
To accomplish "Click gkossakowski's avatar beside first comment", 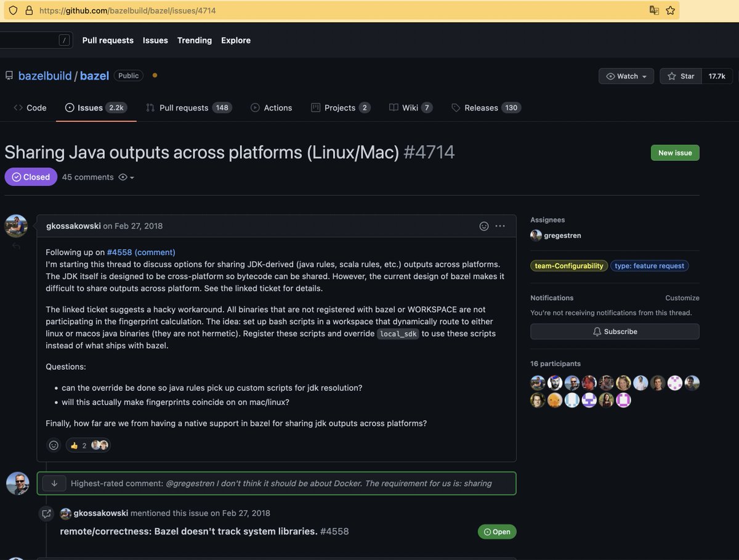I will [16, 226].
